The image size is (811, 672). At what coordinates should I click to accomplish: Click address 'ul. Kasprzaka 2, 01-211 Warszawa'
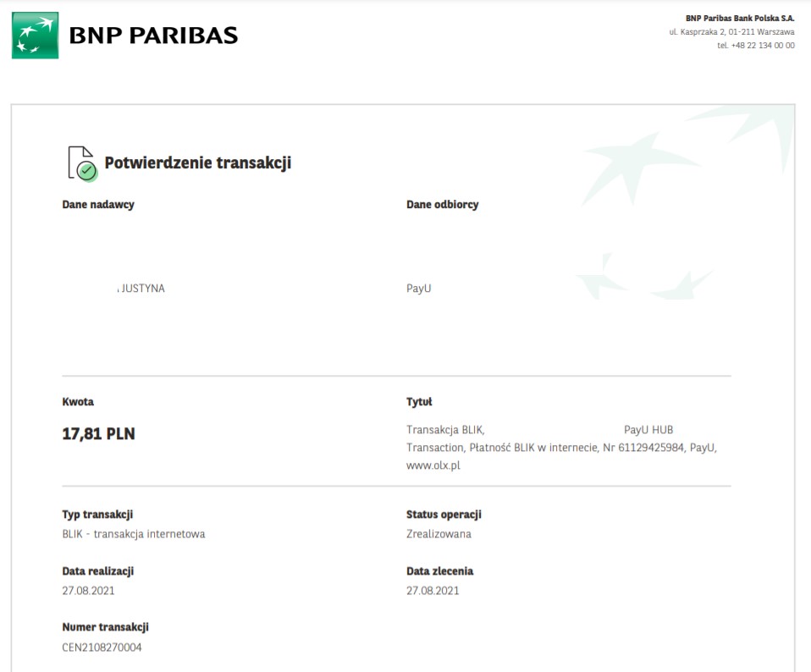(x=731, y=32)
